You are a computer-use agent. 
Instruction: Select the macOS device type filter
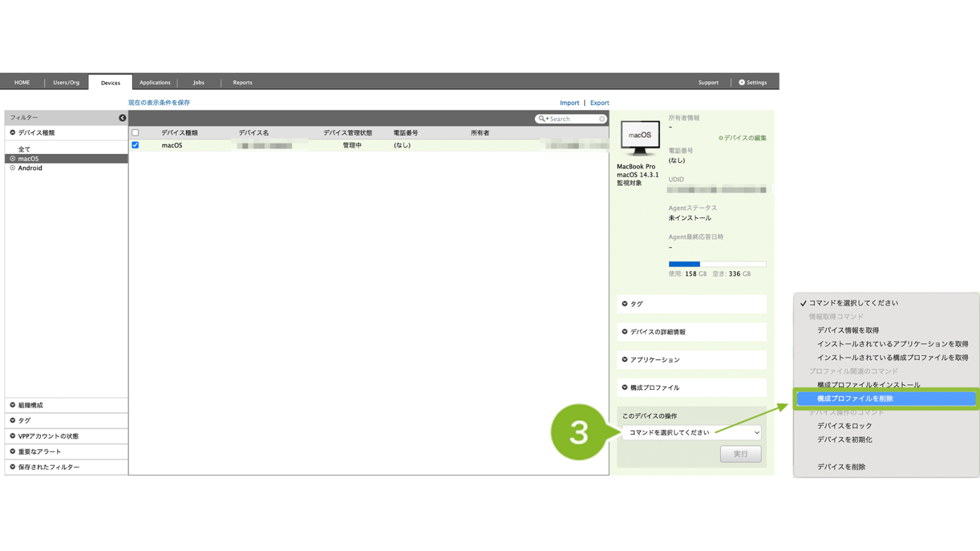click(x=66, y=159)
